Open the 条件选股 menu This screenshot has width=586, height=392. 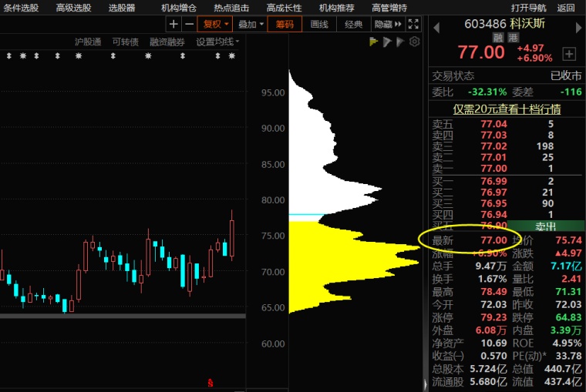pyautogui.click(x=21, y=8)
